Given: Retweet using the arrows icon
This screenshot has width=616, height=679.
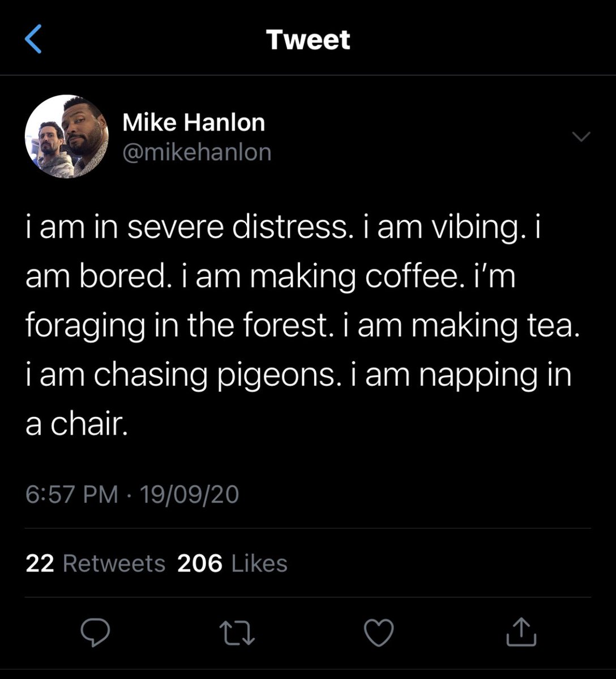Looking at the screenshot, I should tap(237, 633).
